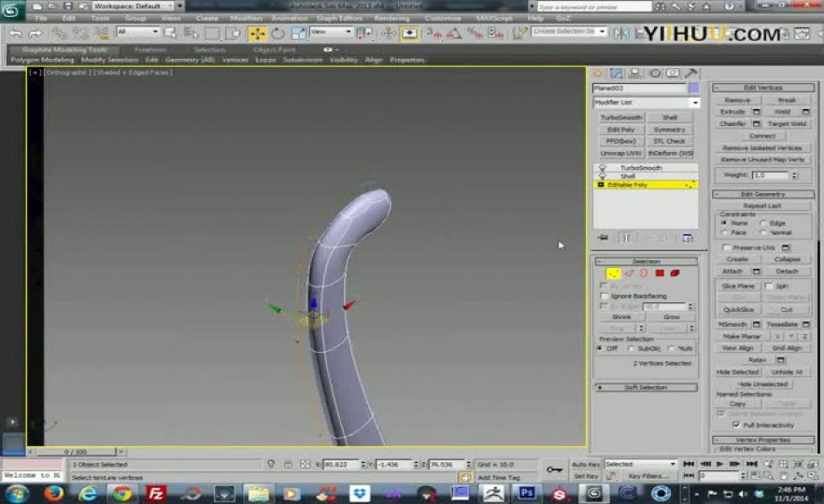Open the Graph Editors menu
824x504 pixels.
click(x=339, y=19)
